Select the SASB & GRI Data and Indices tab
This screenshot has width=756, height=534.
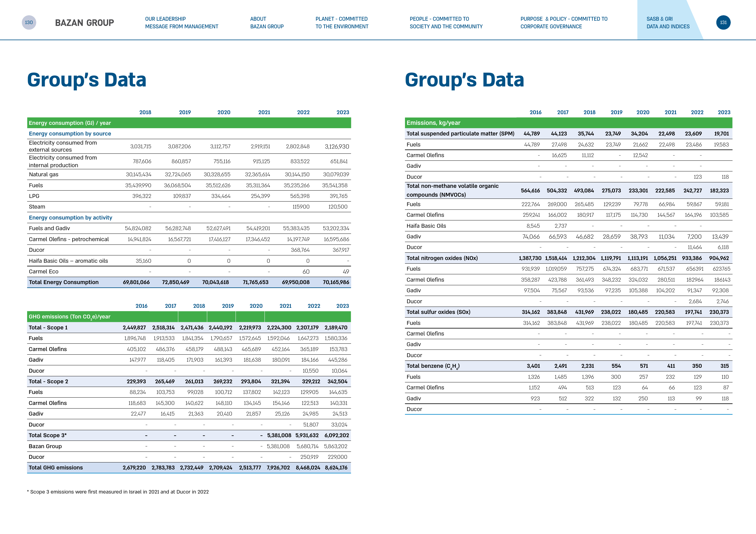668,23
